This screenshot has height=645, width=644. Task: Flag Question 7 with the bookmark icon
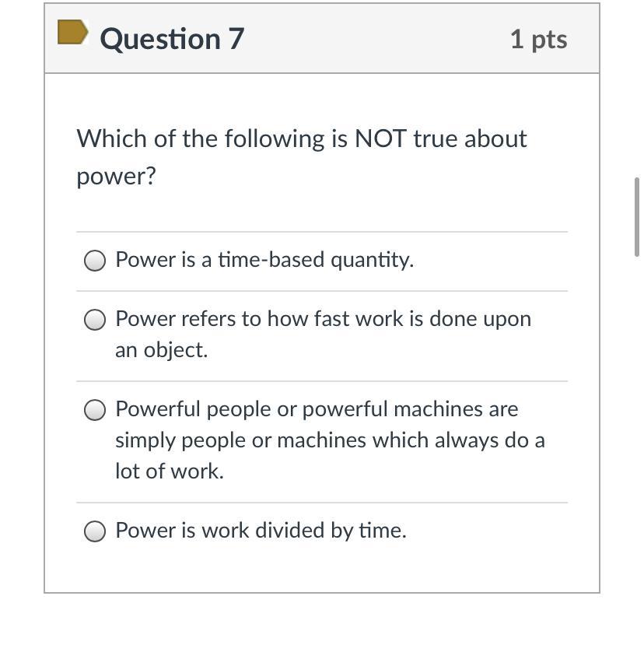tap(72, 33)
